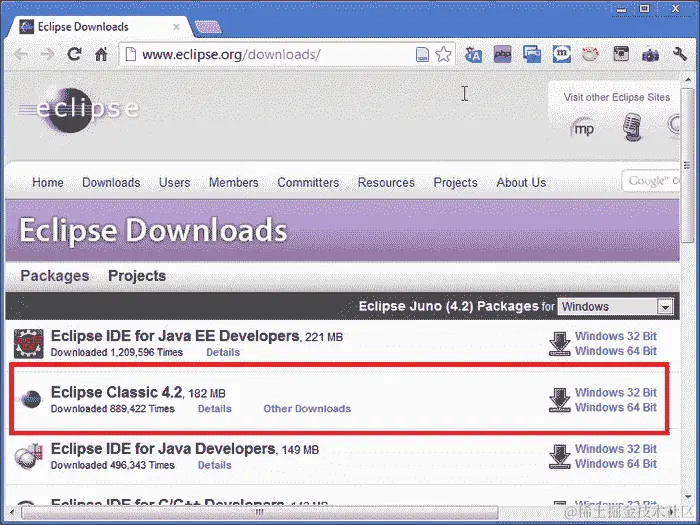Open Details for Eclipse Classic 4.2
Screen dimensions: 700x525
215,408
